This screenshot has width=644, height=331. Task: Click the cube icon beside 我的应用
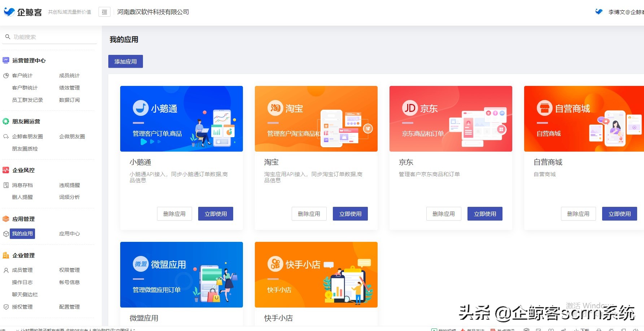[x=6, y=234]
